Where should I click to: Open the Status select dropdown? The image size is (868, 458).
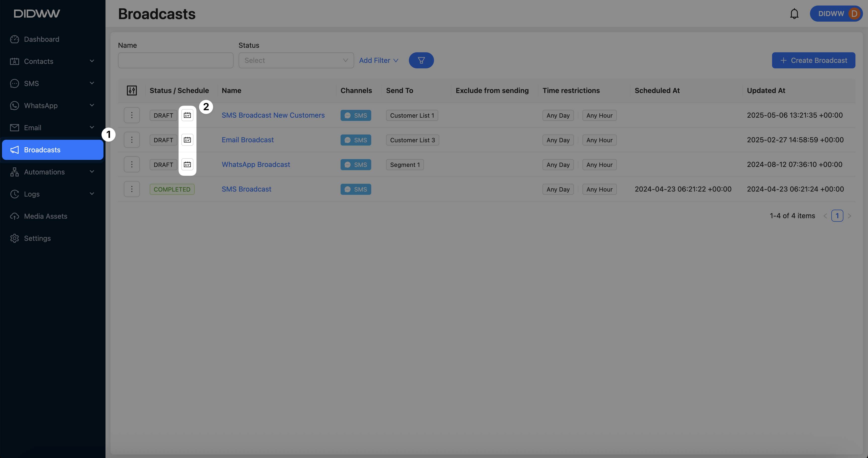296,60
